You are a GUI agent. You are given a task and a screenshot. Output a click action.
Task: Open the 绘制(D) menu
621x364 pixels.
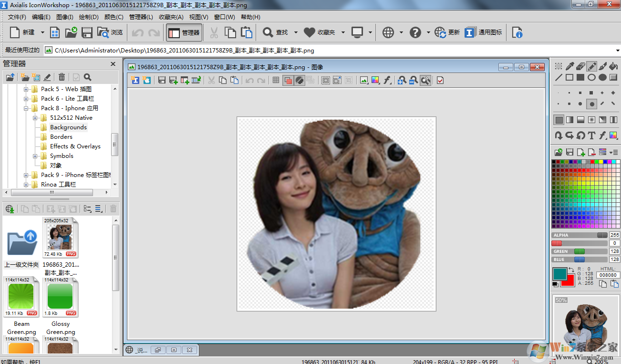88,17
